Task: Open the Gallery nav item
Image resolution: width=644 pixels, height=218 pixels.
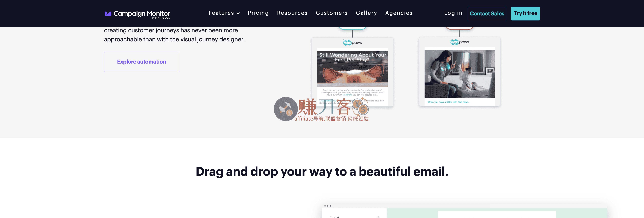Action: [366, 13]
